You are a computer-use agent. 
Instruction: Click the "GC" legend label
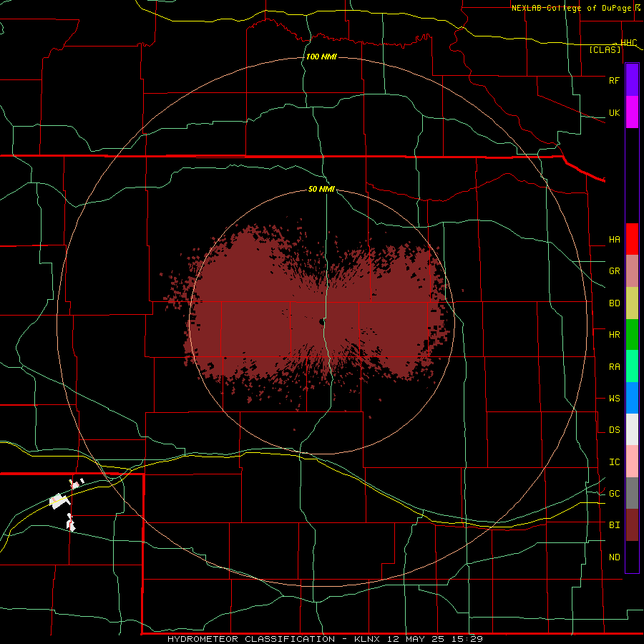[x=614, y=494]
